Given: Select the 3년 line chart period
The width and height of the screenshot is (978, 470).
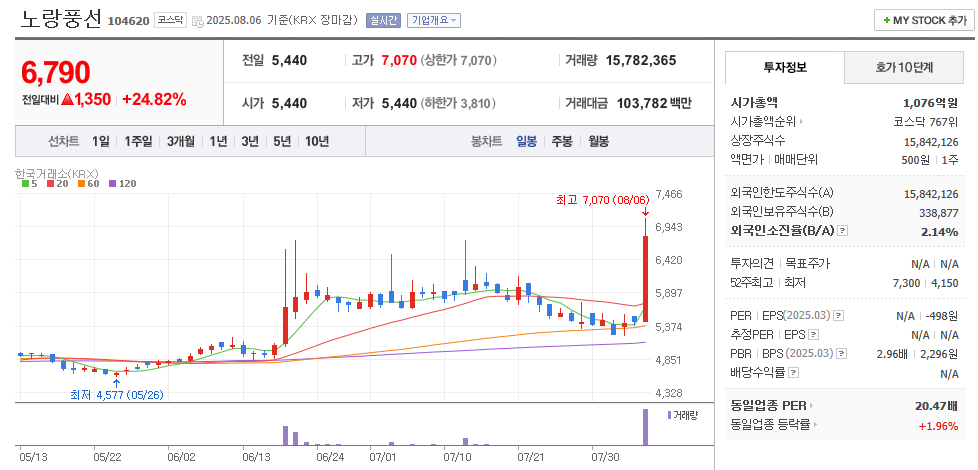Looking at the screenshot, I should [250, 141].
